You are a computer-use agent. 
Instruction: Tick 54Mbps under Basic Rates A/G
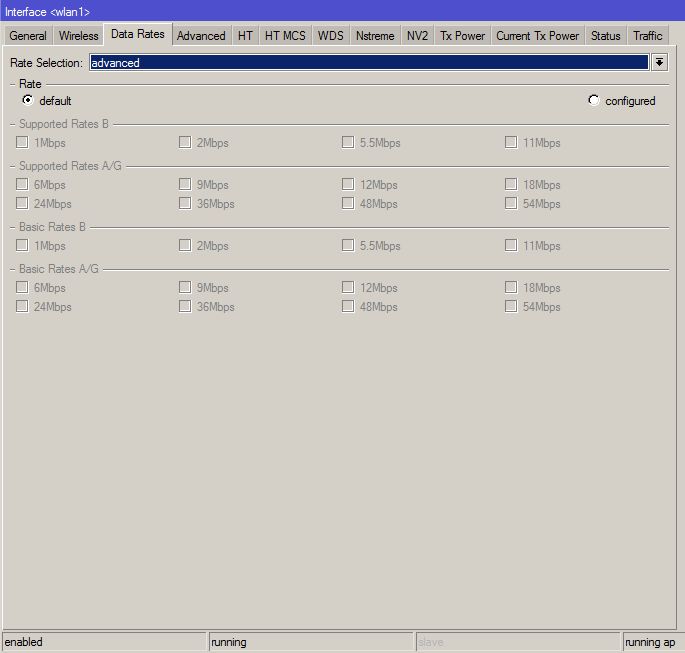coord(511,307)
